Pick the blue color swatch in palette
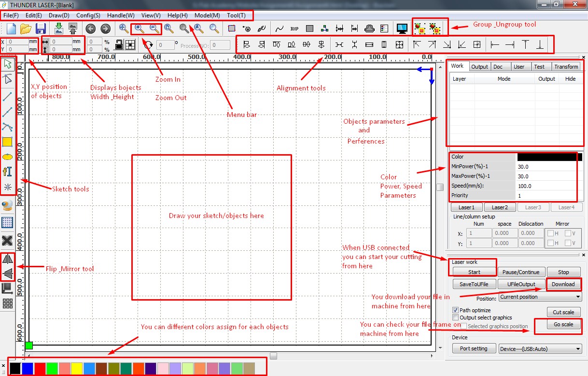This screenshot has width=588, height=376. pyautogui.click(x=28, y=368)
